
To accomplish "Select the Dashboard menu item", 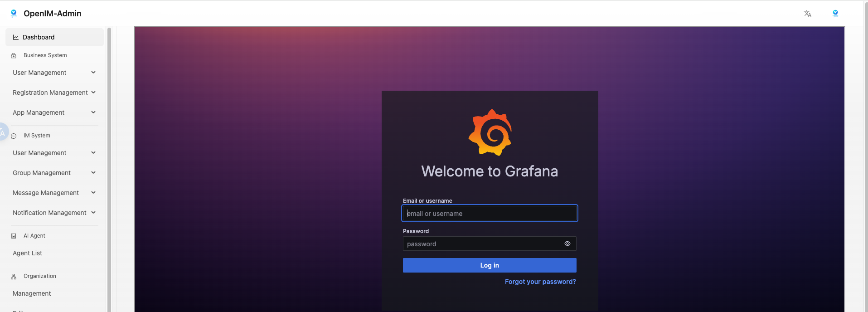I will point(54,37).
